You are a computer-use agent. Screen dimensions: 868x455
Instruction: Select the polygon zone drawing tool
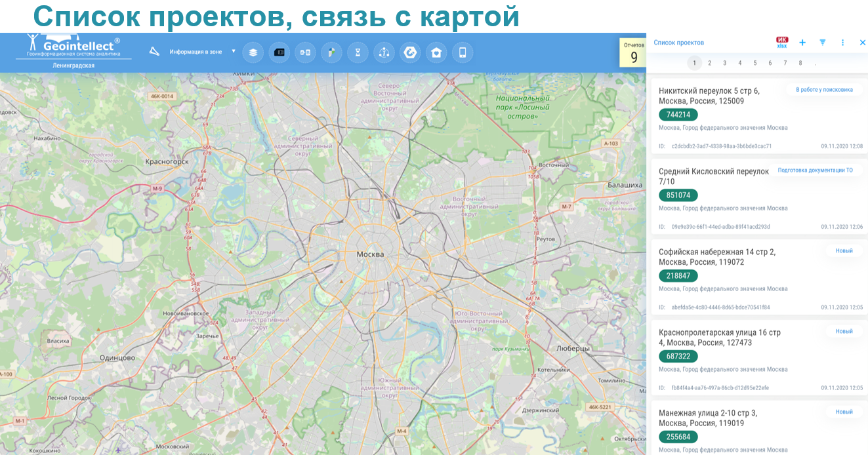tap(154, 51)
